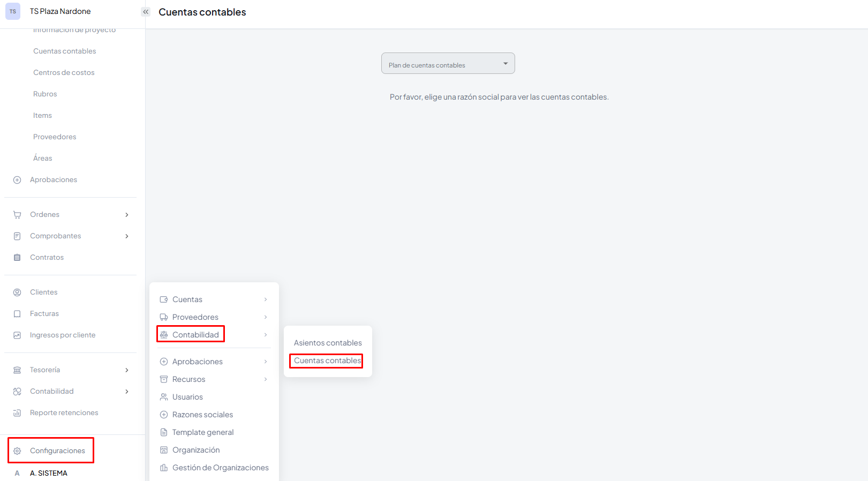The height and width of the screenshot is (481, 868).
Task: Expand the Comprobantes sidebar chevron
Action: coord(127,236)
